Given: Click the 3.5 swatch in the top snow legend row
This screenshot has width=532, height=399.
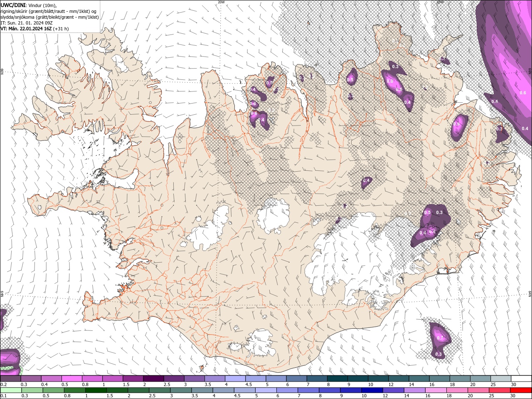Looking at the screenshot, I should pyautogui.click(x=214, y=379).
